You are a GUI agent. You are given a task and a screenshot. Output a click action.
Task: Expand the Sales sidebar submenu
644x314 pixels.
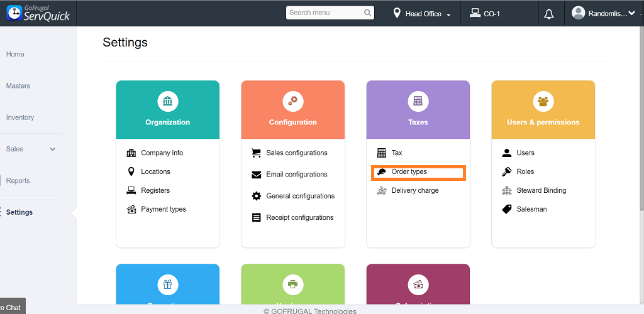point(52,149)
